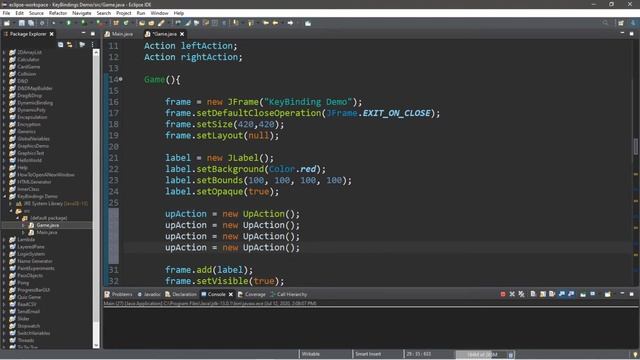Click Remove All Terminated Launches icon
This screenshot has height=360, width=640.
click(x=522, y=294)
